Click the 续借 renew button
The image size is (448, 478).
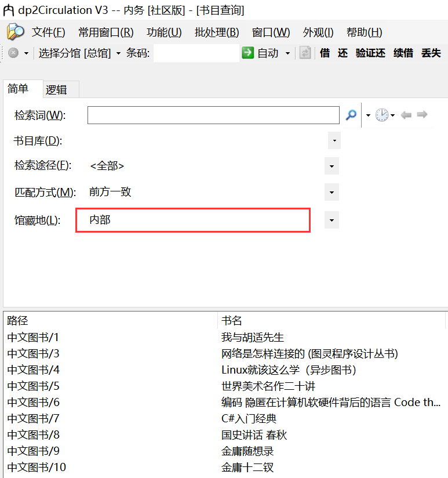tap(403, 53)
